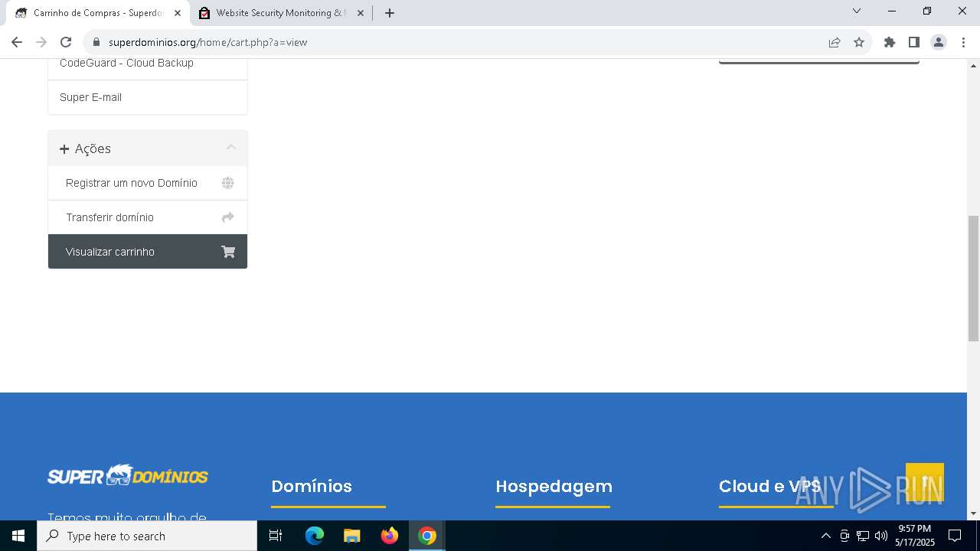Switch to Carrinho de Compras tab

click(x=99, y=13)
